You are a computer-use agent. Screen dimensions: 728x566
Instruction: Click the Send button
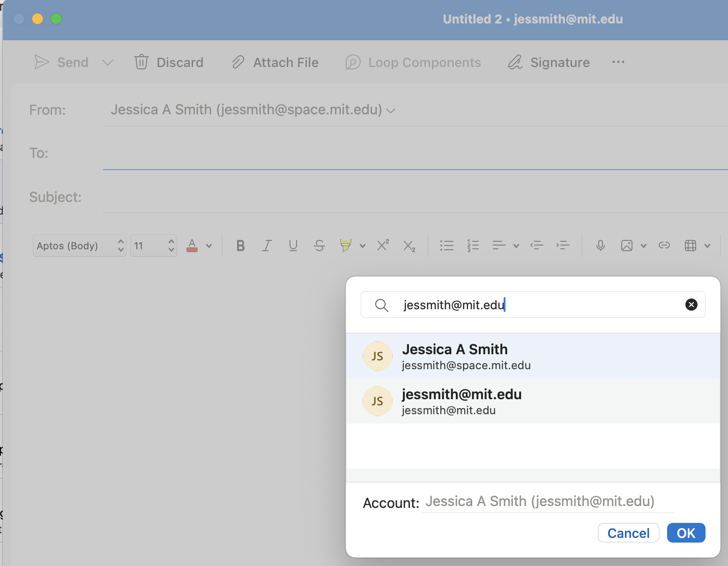point(61,62)
